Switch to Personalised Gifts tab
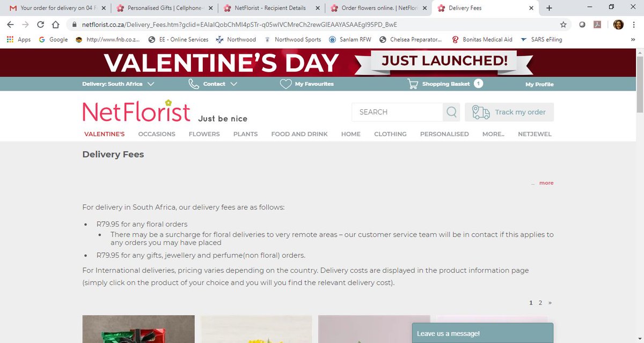The image size is (644, 343). coord(165,8)
